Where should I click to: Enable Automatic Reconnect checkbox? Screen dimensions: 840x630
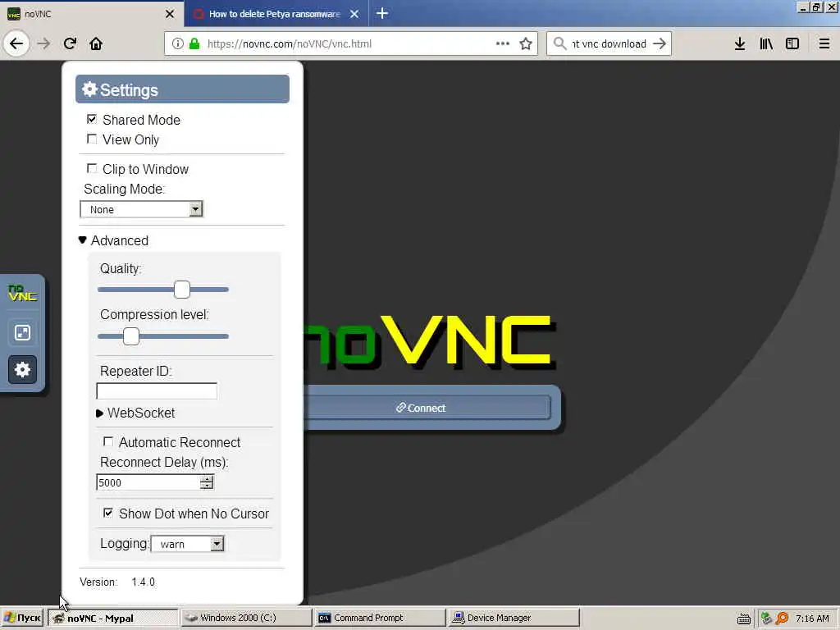(x=108, y=441)
